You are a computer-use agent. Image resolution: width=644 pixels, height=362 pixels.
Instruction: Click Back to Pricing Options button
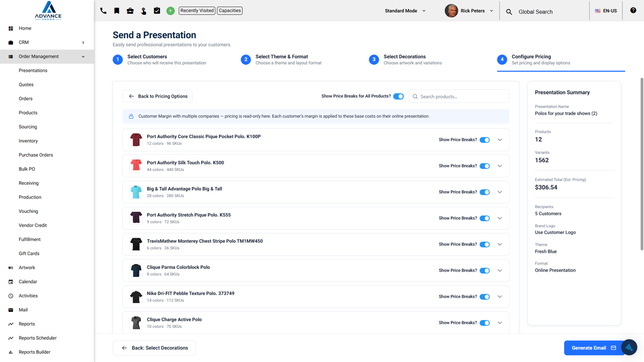(157, 97)
